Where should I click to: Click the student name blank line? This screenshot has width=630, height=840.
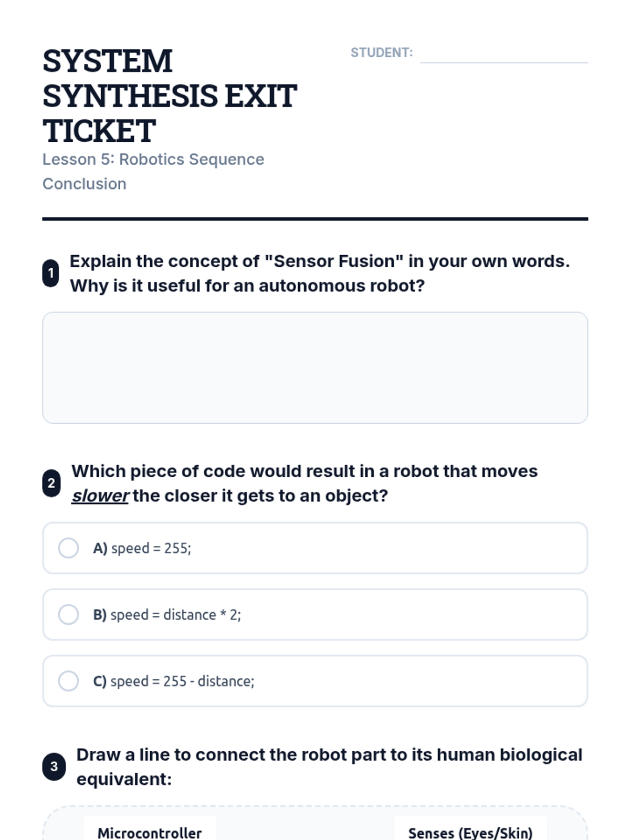[503, 55]
